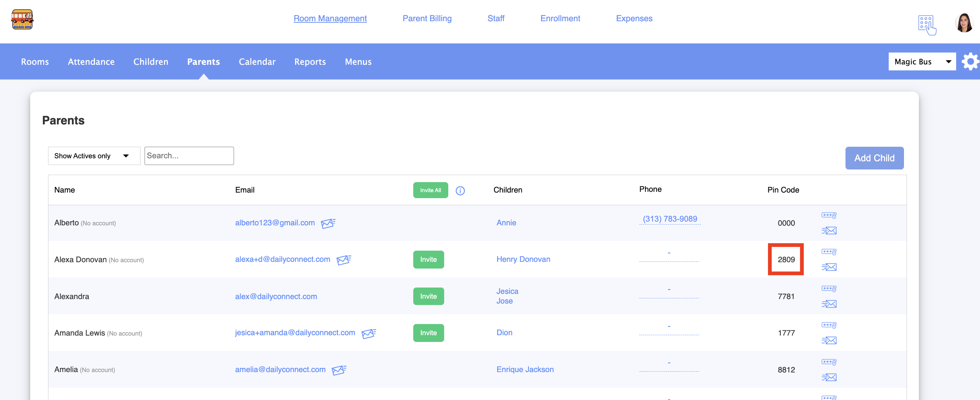The width and height of the screenshot is (980, 400).
Task: Switch to the Calendar tab
Action: (257, 61)
